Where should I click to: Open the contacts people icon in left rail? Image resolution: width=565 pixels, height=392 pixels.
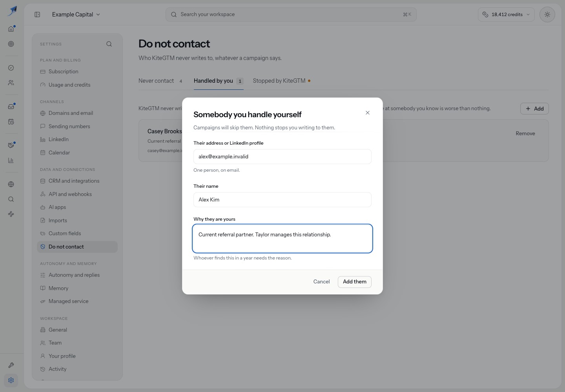pos(11,83)
